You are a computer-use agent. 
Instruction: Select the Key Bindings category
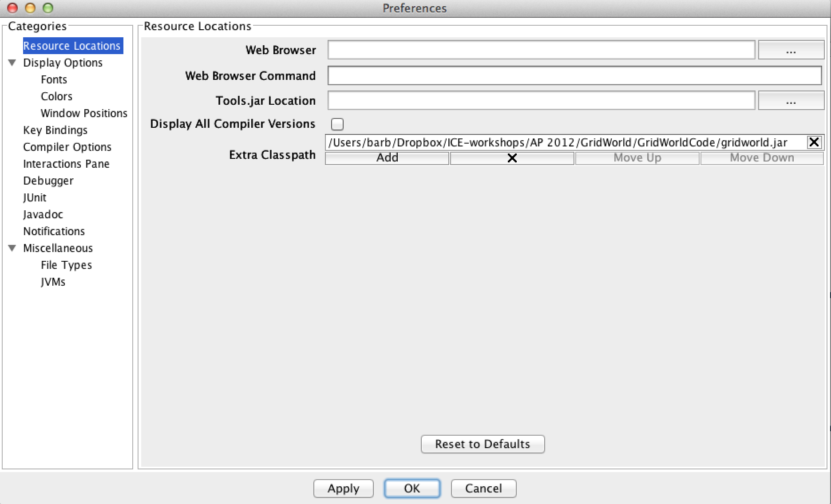point(55,130)
